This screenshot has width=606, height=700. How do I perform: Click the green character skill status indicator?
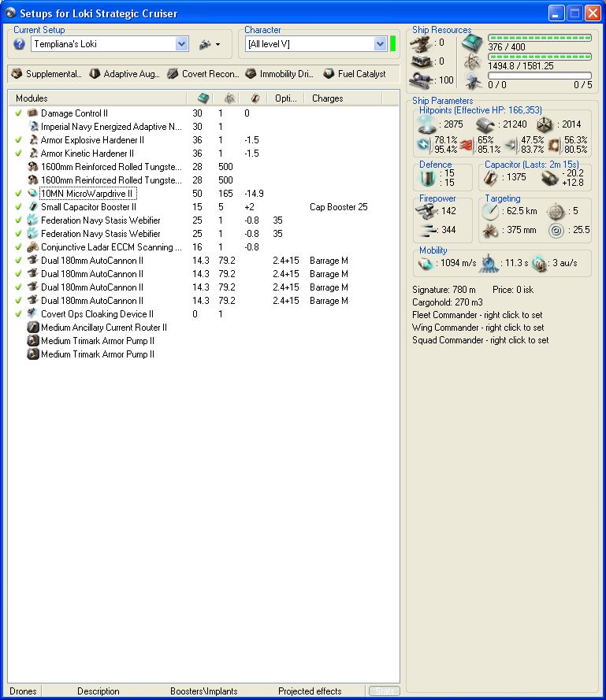[392, 44]
